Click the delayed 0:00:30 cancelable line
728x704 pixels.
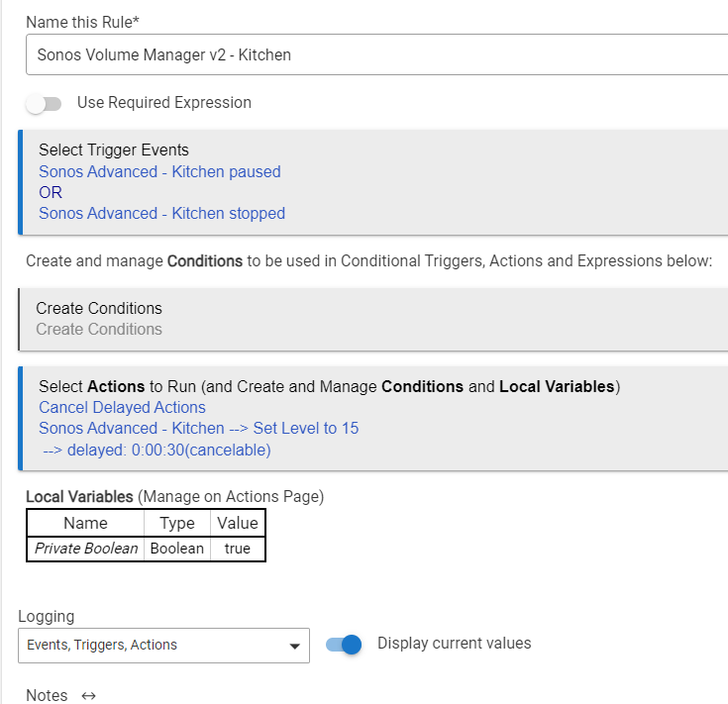156,451
